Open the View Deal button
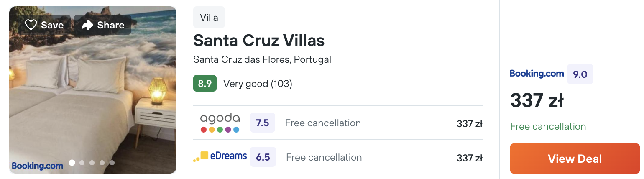Screen dimensions: 644x179 (575, 159)
